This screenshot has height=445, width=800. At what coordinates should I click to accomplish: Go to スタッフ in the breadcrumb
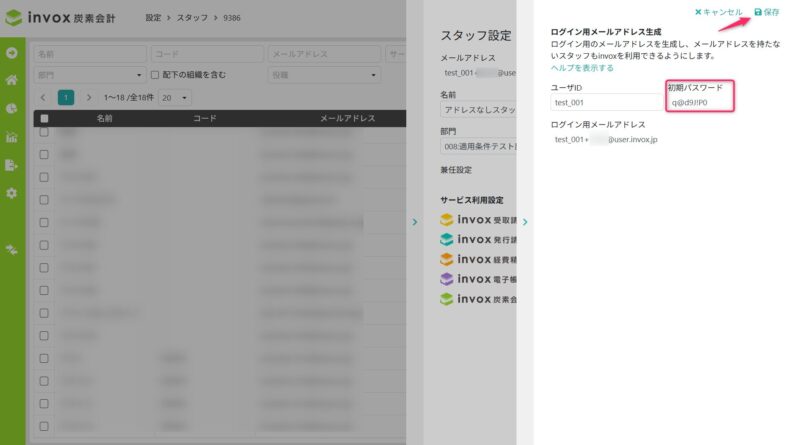pos(192,18)
